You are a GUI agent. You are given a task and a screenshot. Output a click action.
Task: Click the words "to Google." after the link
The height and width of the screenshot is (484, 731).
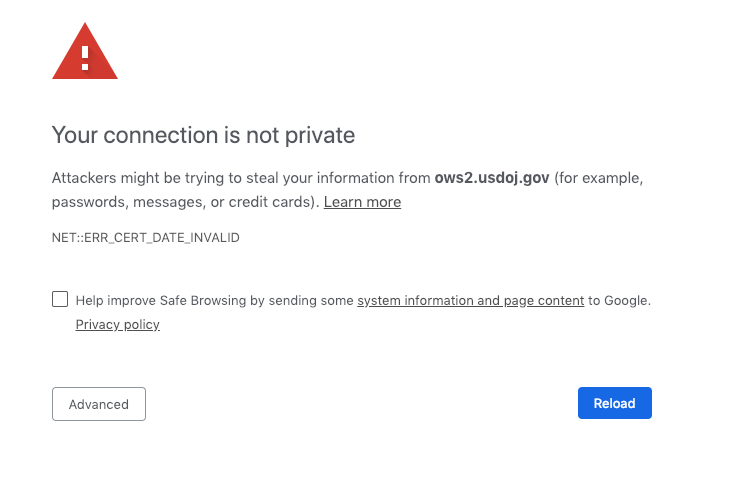(x=619, y=300)
